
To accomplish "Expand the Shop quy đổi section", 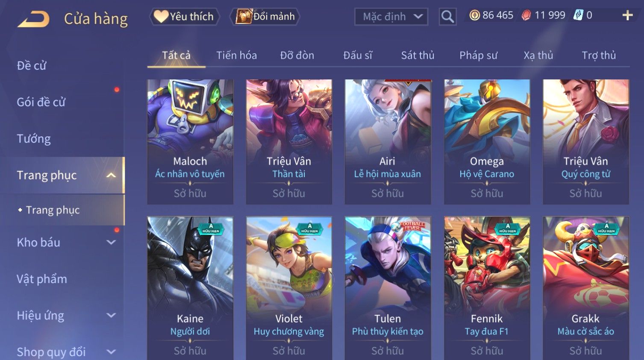I will click(111, 352).
